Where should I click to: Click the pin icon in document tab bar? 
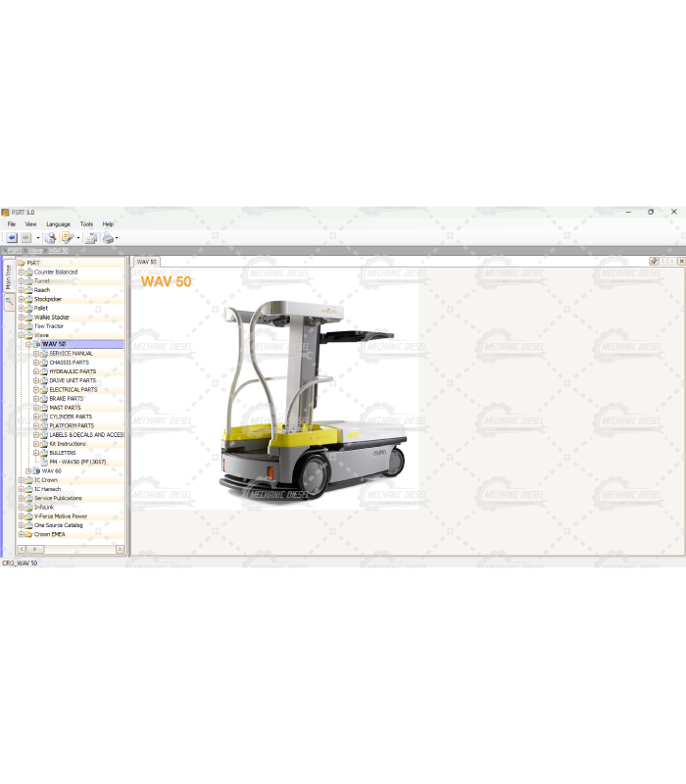[x=654, y=262]
